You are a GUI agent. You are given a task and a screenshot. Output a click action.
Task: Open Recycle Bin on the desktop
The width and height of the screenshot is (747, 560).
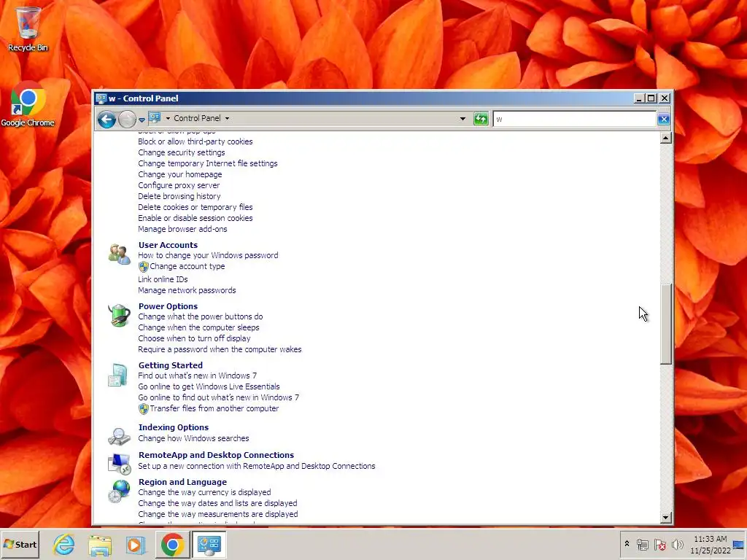tap(28, 29)
